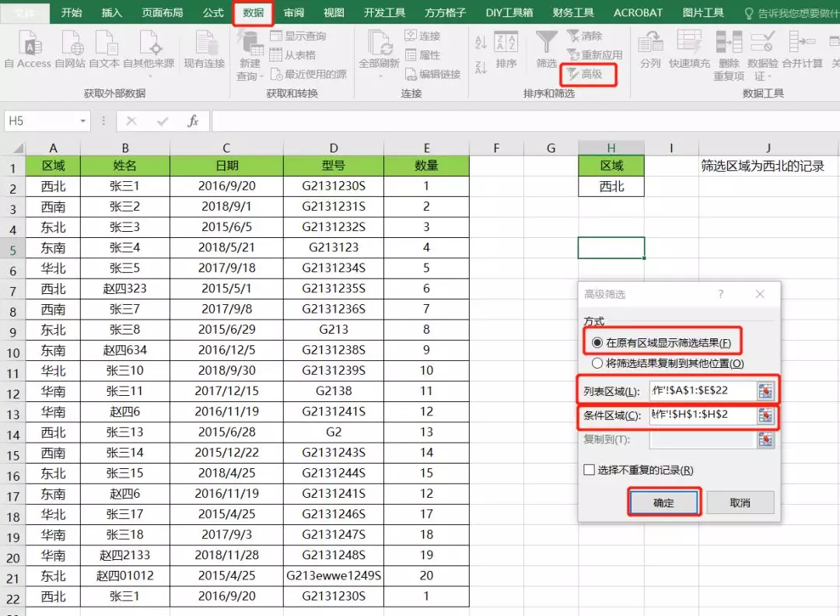Open the 页面布局 tab

[163, 12]
